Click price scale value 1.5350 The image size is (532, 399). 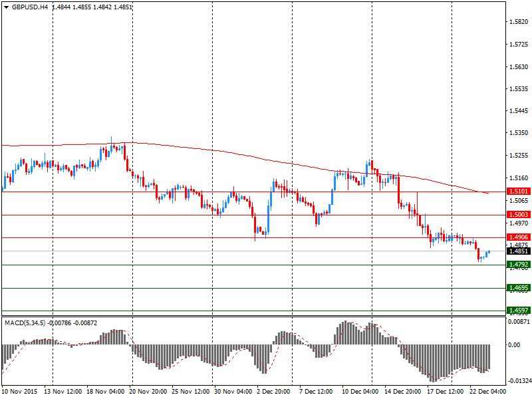(519, 132)
